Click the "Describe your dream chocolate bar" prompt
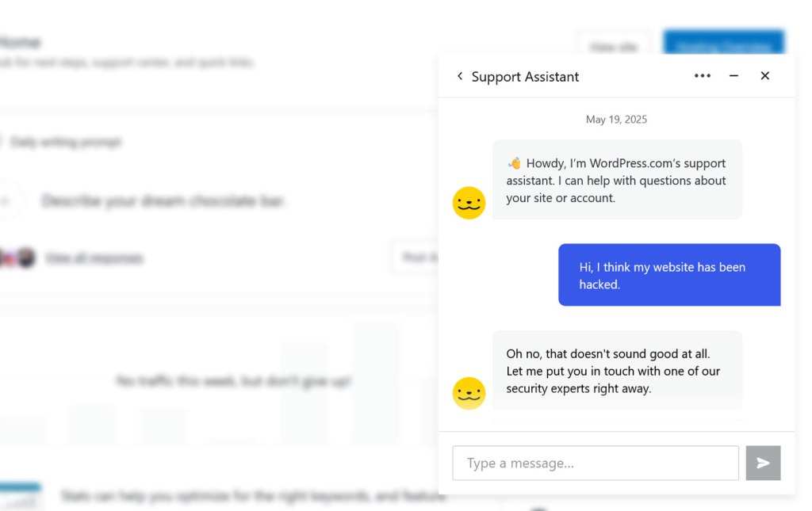This screenshot has height=511, width=812. pyautogui.click(x=163, y=200)
